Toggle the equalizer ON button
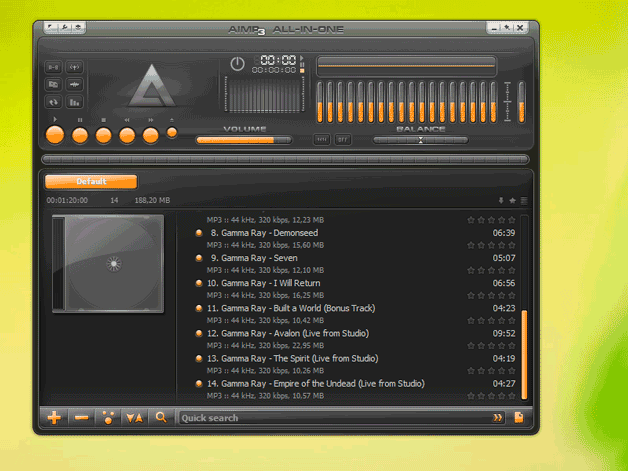 coord(321,140)
